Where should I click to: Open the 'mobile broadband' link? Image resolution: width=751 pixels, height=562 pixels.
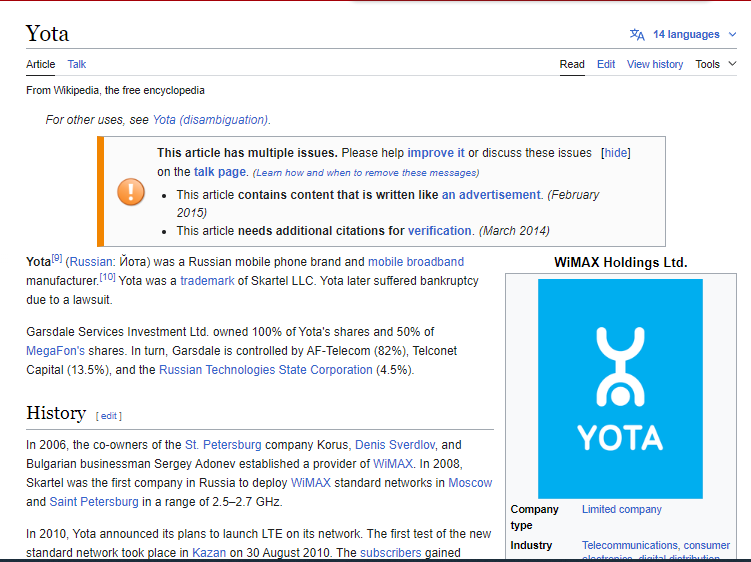[x=416, y=262]
